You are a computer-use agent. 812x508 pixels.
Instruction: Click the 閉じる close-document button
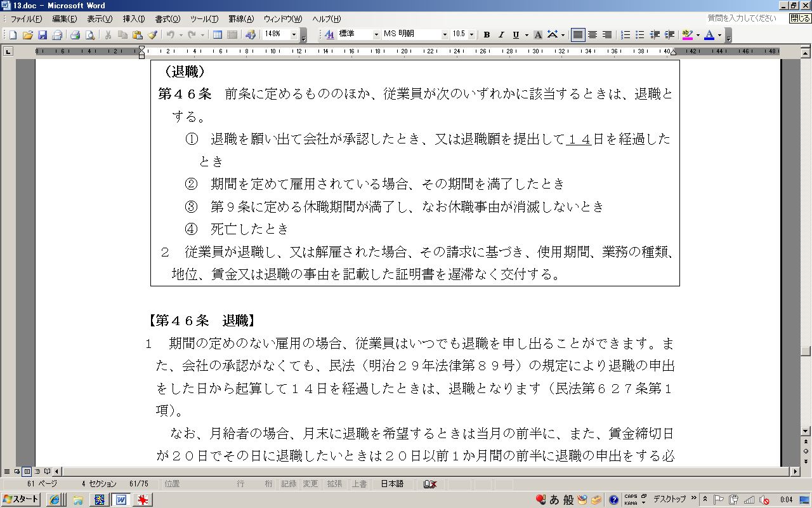tap(799, 19)
